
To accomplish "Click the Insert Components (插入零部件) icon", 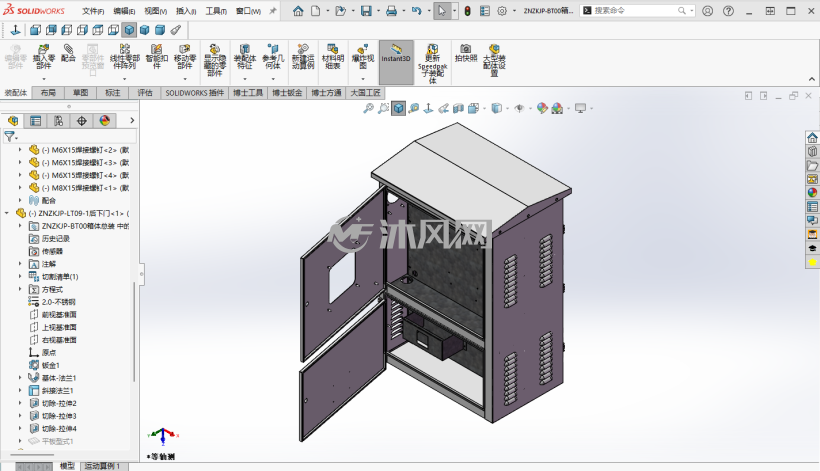I will [x=44, y=56].
